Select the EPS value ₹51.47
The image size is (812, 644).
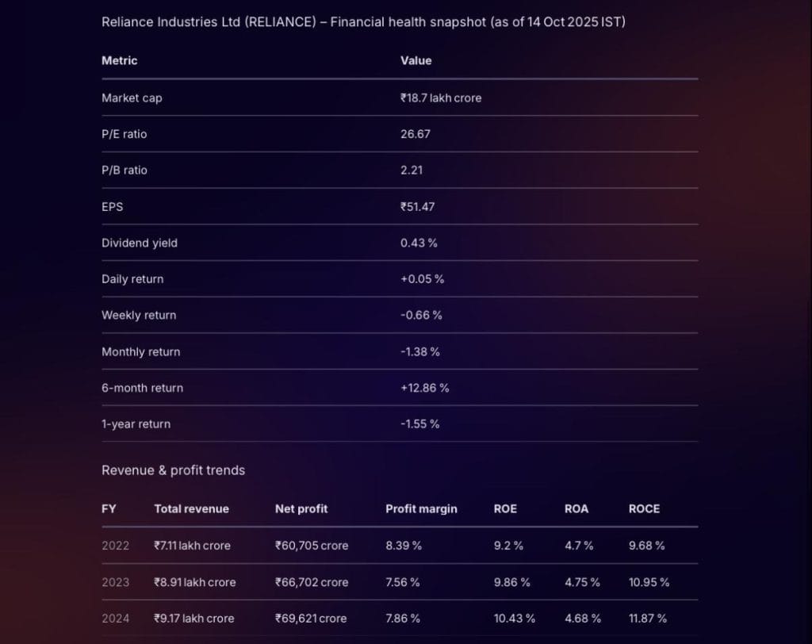click(x=417, y=207)
